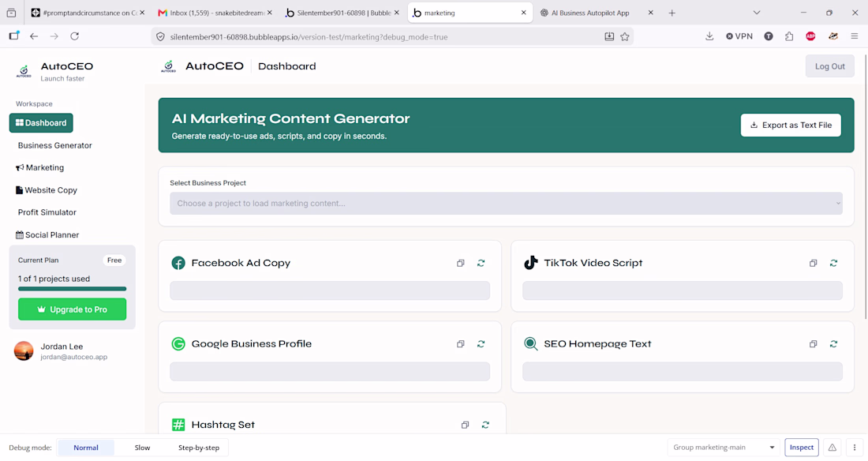Viewport: 868px width, 461px height.
Task: Regenerate the TikTok Video Script
Action: (833, 263)
